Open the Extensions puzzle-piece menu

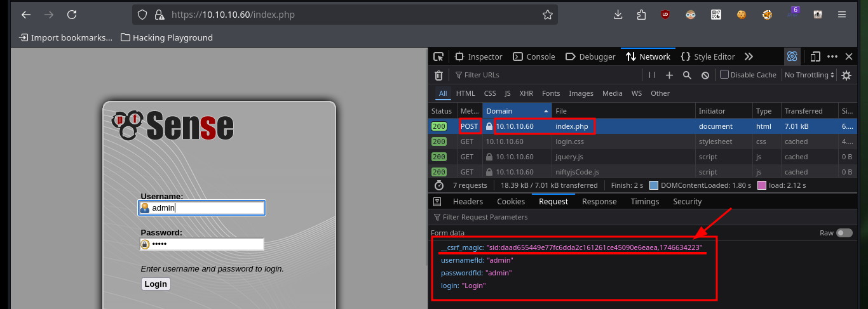(641, 15)
